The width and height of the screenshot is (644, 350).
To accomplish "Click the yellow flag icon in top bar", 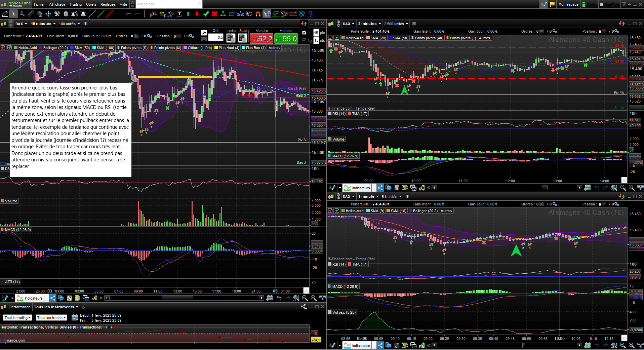I will click(552, 4).
